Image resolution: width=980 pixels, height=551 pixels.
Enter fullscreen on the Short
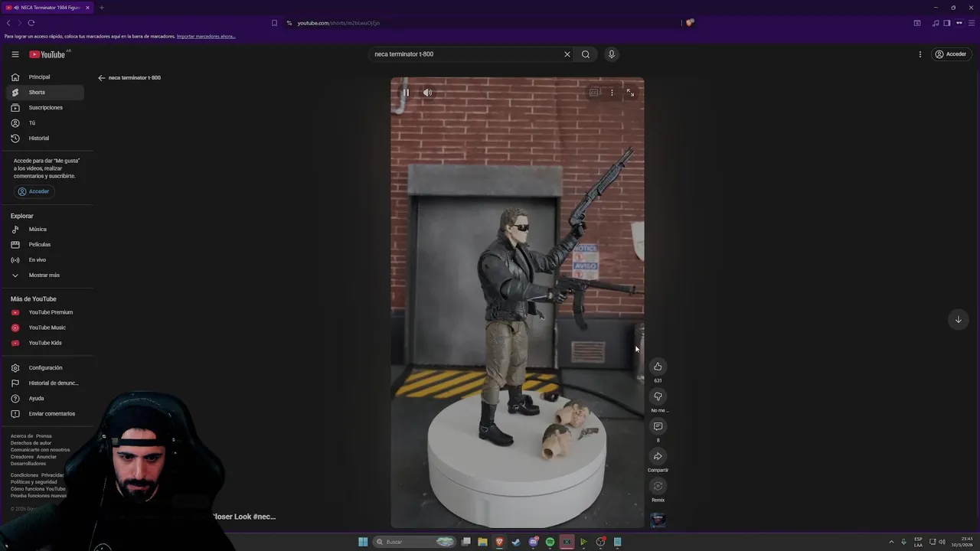(x=630, y=93)
